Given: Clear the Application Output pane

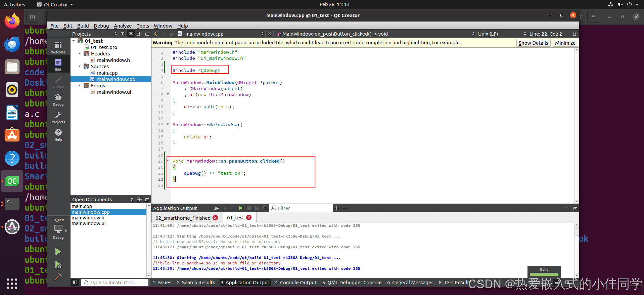Looking at the screenshot, I should (217, 208).
